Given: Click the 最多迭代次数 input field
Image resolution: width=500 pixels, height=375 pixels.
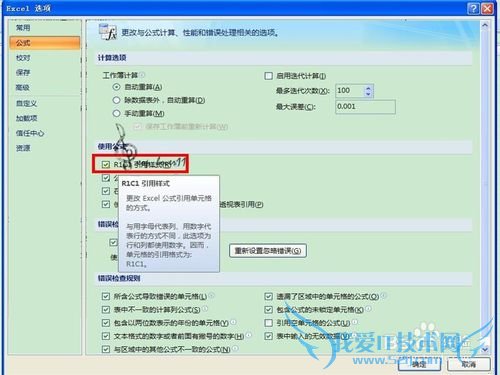Looking at the screenshot, I should point(350,91).
